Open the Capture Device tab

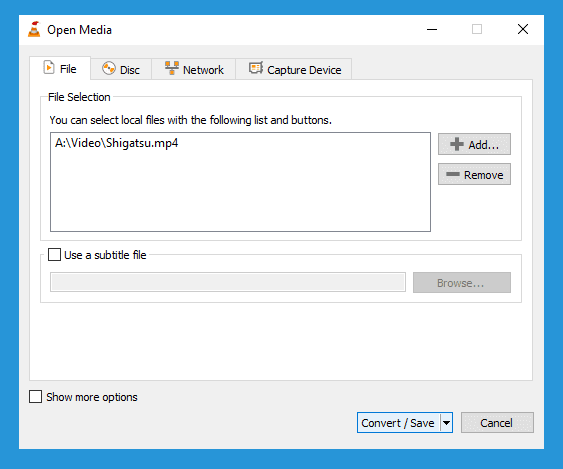(x=294, y=69)
